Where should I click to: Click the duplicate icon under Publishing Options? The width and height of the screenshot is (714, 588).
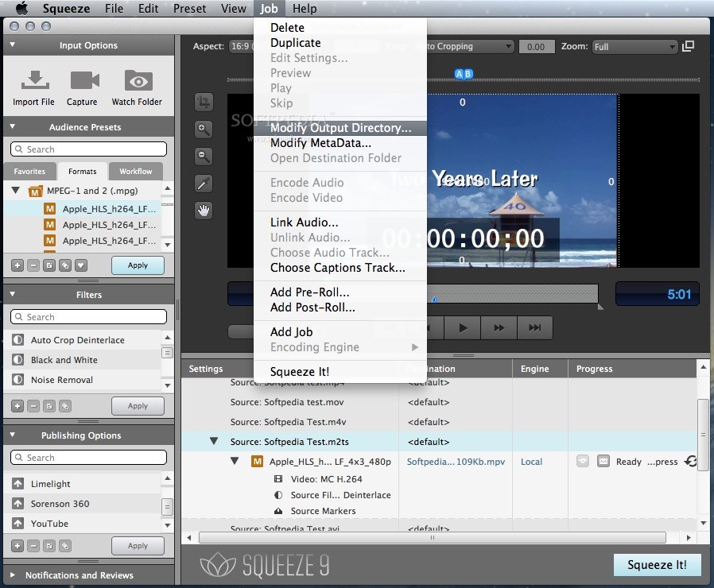point(65,546)
